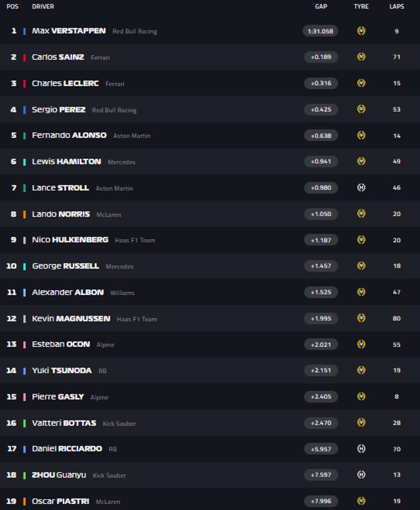This screenshot has width=420, height=510.
Task: Click Lance Stroll's hard tyre icon
Action: click(x=361, y=188)
